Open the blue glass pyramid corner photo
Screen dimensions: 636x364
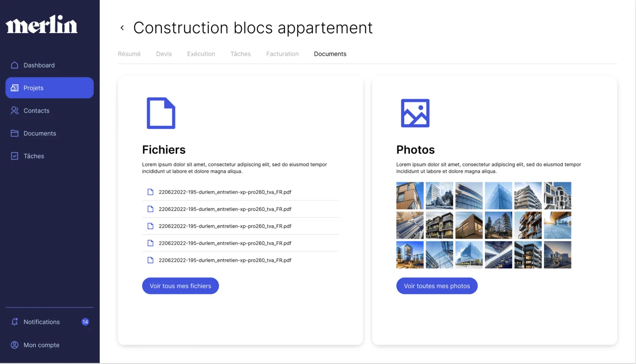coord(499,195)
